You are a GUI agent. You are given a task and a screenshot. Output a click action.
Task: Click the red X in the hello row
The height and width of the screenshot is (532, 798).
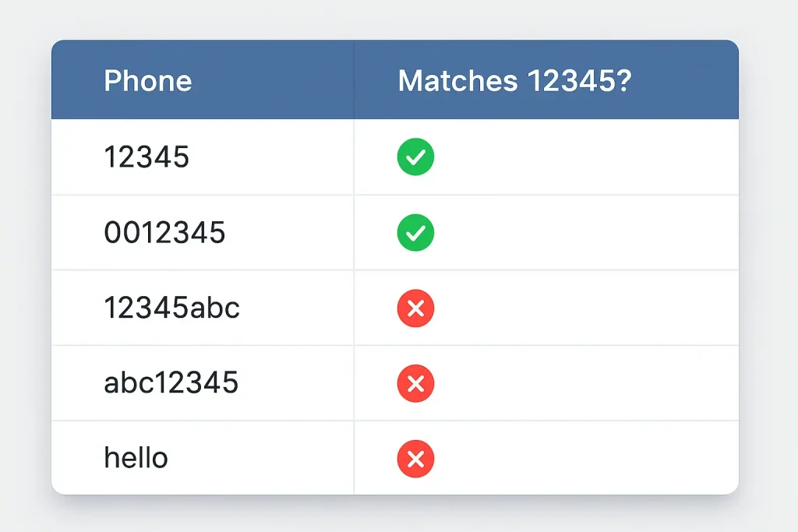click(x=415, y=459)
